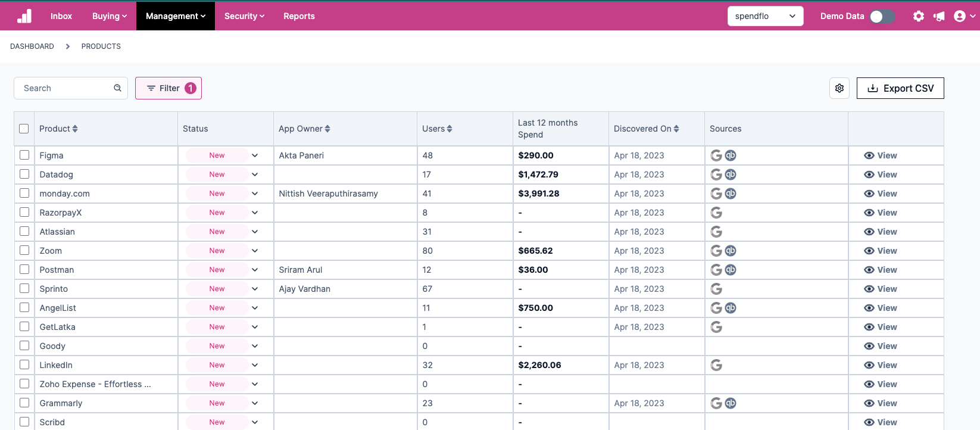Open the settings gear in top bar
Viewport: 980px width, 430px height.
pyautogui.click(x=919, y=16)
